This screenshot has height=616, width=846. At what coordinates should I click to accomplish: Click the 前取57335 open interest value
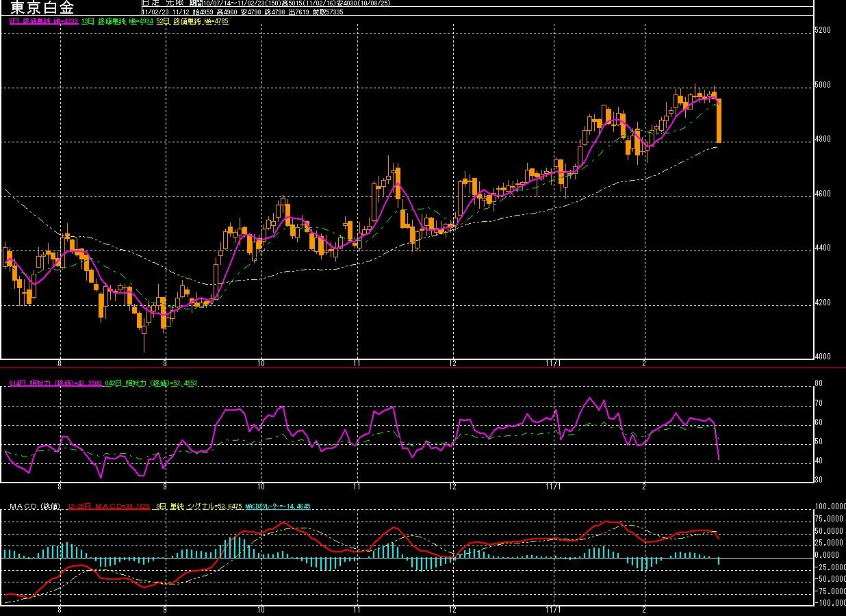(x=326, y=12)
